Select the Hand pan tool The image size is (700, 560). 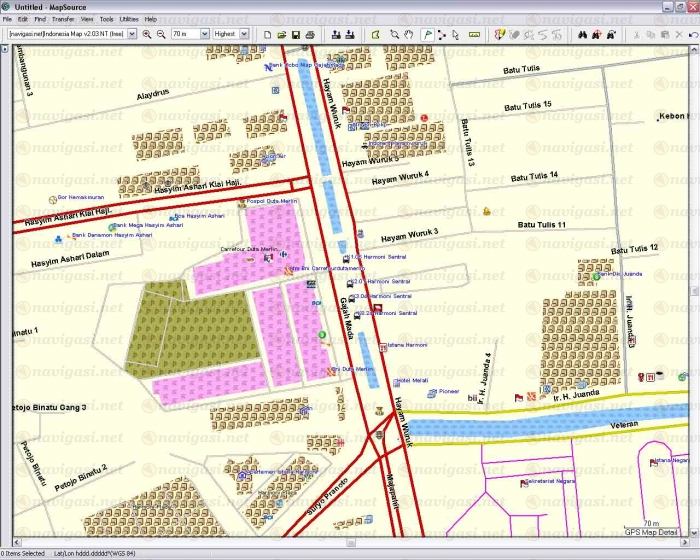[410, 34]
